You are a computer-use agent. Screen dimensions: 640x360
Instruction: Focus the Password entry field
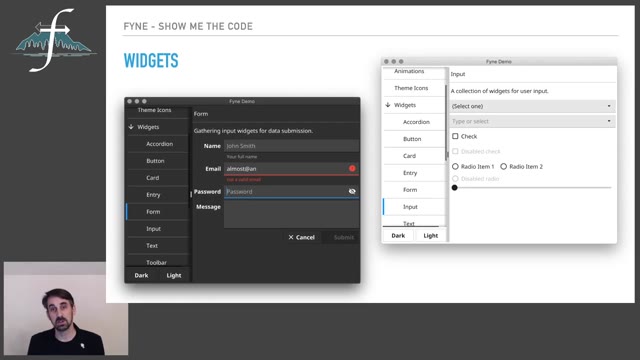[291, 191]
